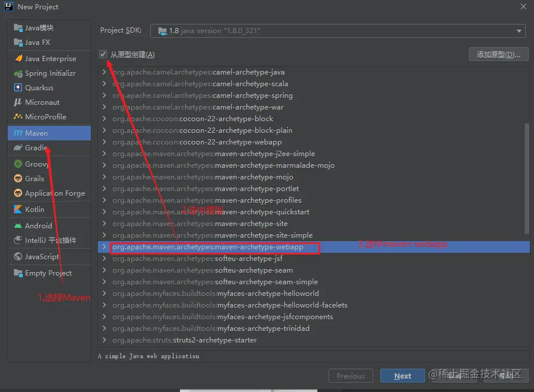The image size is (534, 392).
Task: Click the IntelliJ IDEA logo in title bar
Action: pos(9,6)
